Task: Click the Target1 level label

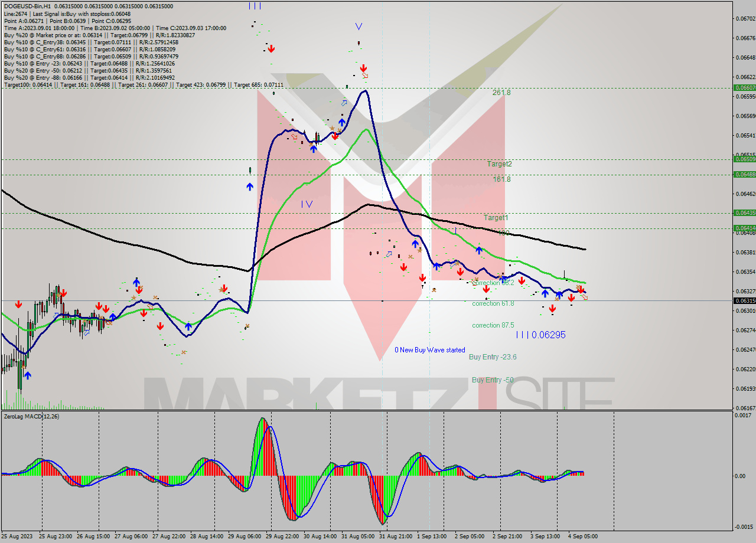Action: click(x=496, y=218)
